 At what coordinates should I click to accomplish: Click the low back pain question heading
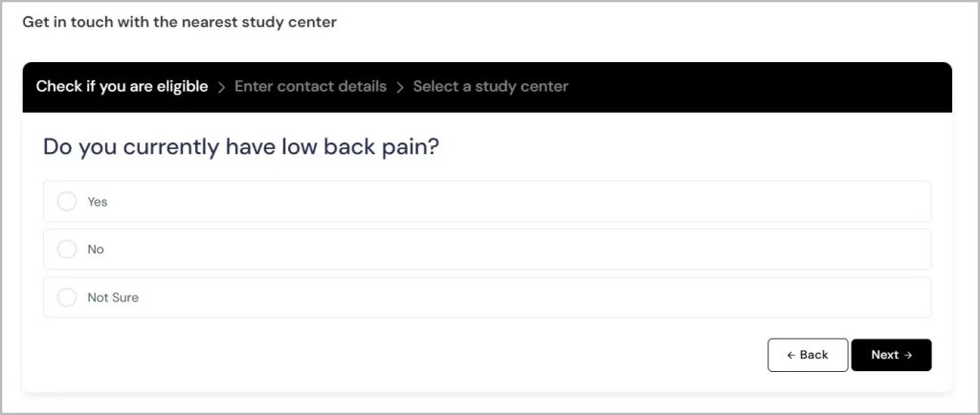tap(240, 147)
